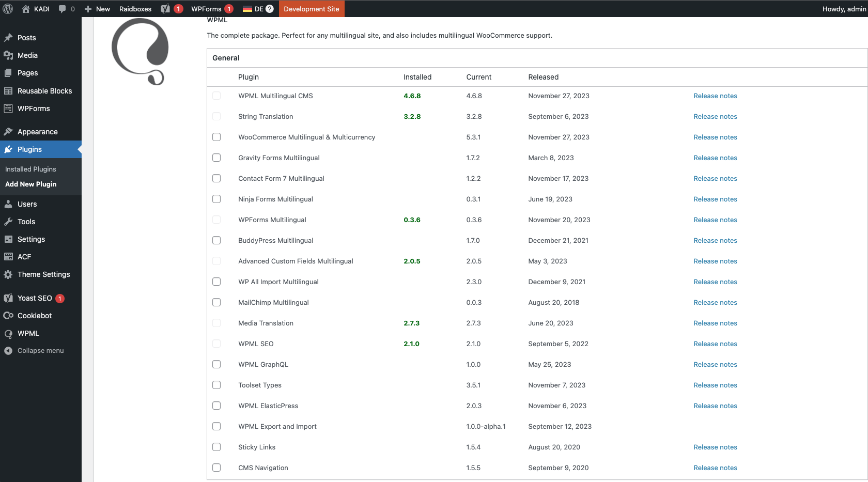Viewport: 868px width, 482px height.
Task: Open Release notes for WPML Multilingual CMS
Action: 715,96
